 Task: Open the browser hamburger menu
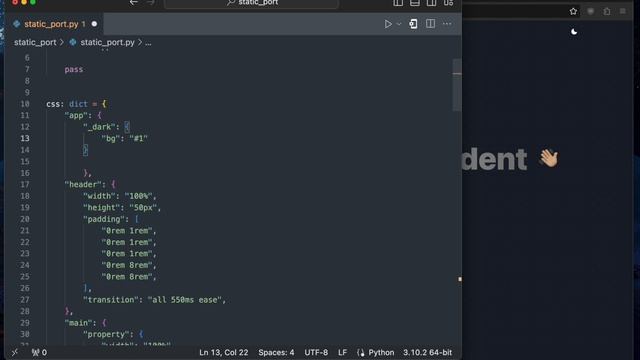[622, 11]
